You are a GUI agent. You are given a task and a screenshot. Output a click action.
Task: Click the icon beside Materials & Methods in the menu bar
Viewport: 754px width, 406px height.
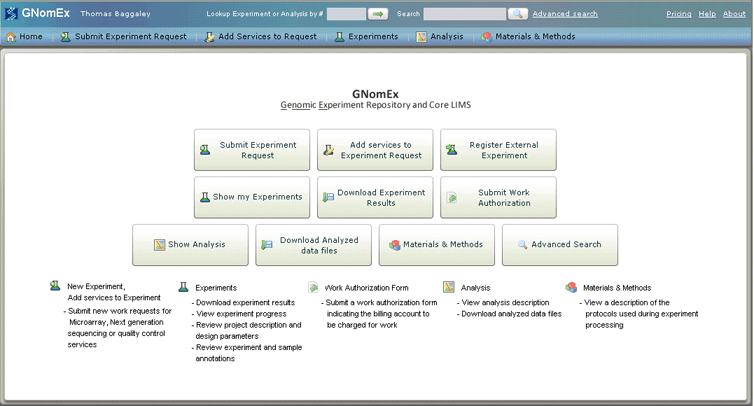coord(487,37)
